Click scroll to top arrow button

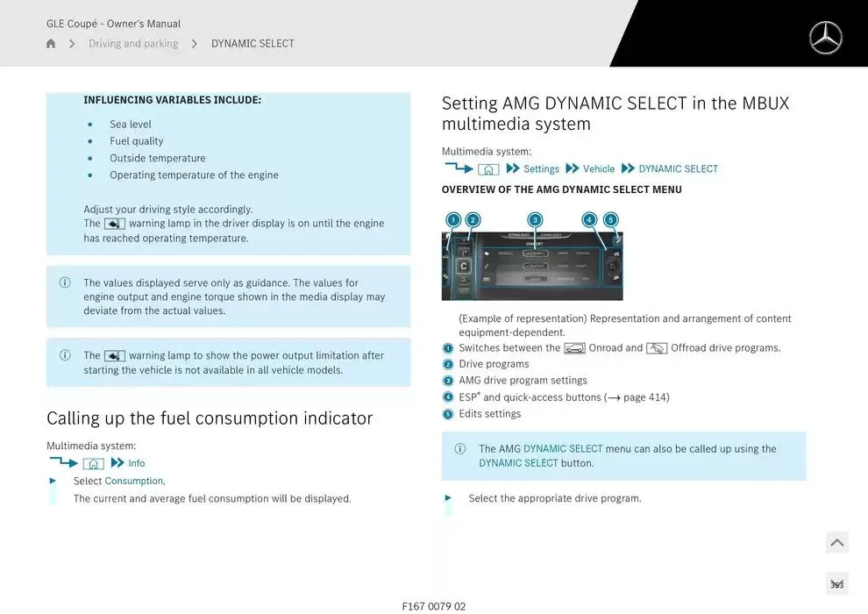coord(837,543)
